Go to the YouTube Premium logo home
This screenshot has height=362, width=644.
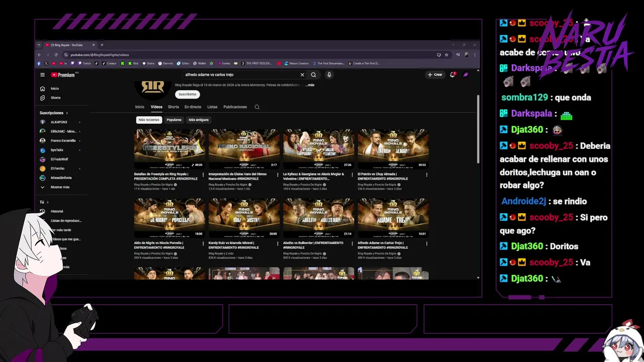point(63,75)
